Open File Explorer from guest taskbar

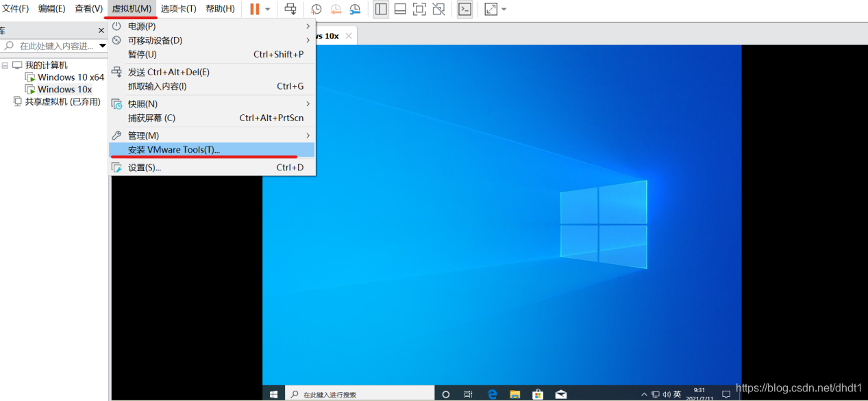[515, 394]
